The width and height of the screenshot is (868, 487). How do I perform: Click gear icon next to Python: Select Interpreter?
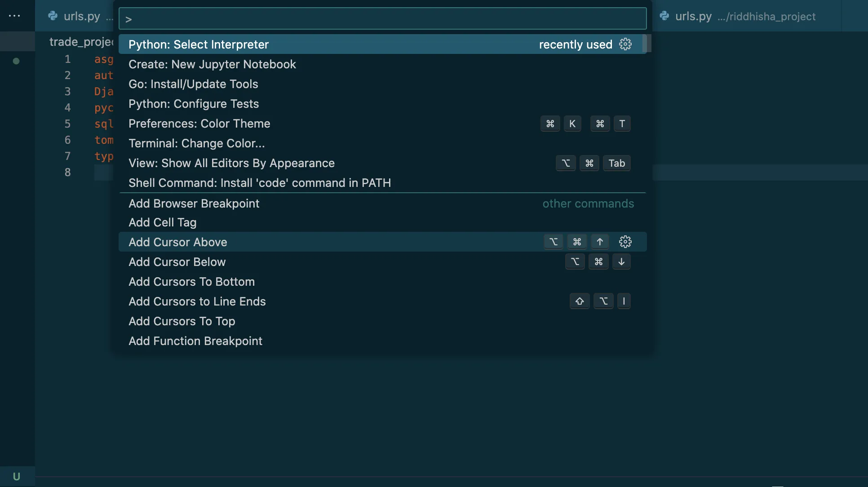coord(625,44)
